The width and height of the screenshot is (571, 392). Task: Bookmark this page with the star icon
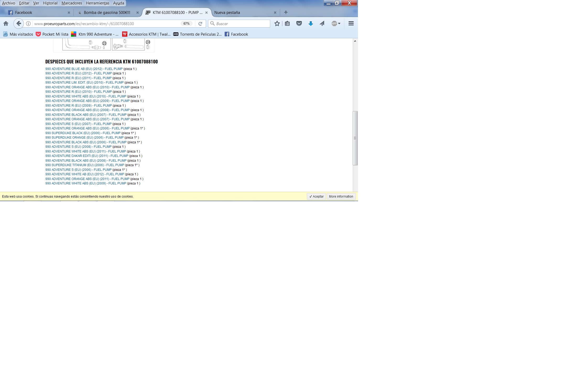[277, 24]
